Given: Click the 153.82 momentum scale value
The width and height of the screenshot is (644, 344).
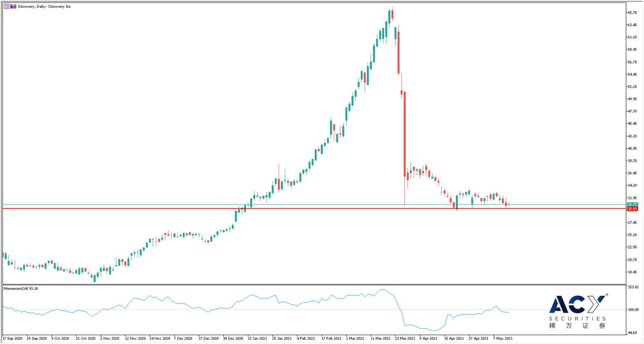Looking at the screenshot, I should tap(633, 287).
